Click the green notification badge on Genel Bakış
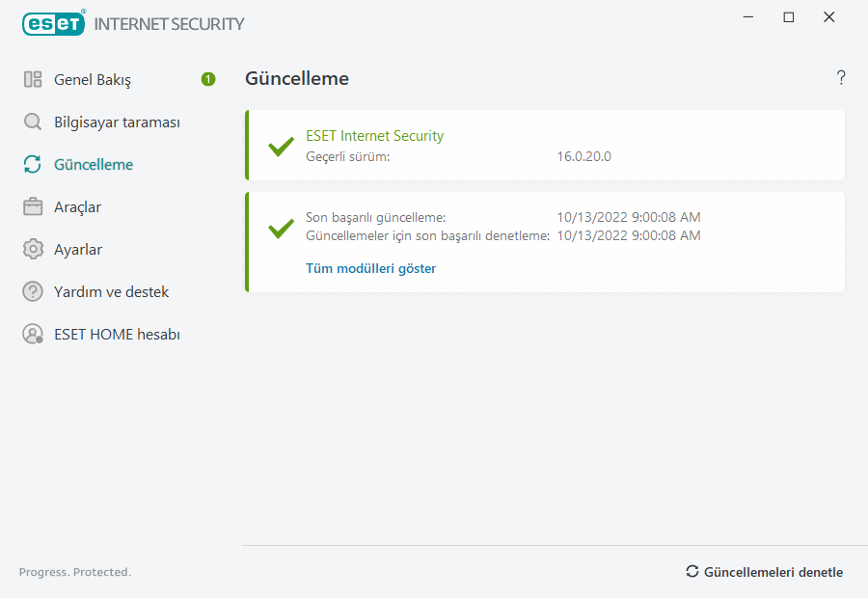The width and height of the screenshot is (868, 598). (x=208, y=79)
